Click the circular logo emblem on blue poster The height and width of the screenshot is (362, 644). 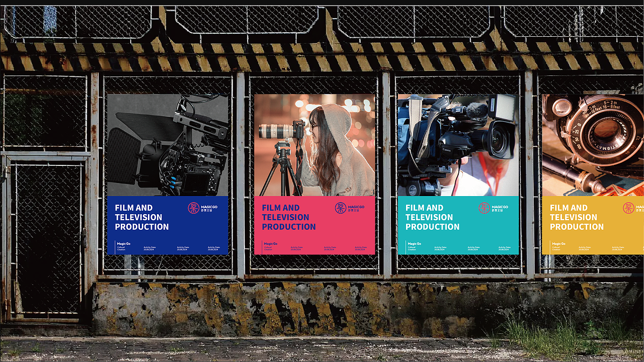(194, 208)
